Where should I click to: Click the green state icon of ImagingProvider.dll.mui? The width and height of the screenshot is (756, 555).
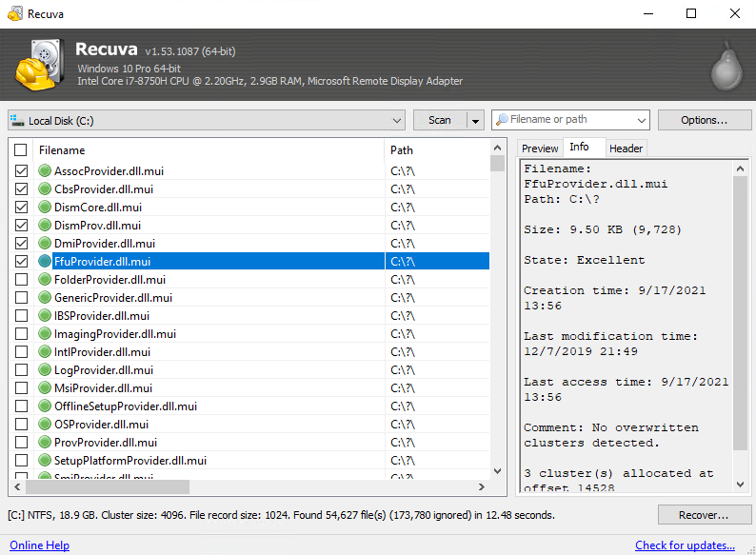[45, 334]
